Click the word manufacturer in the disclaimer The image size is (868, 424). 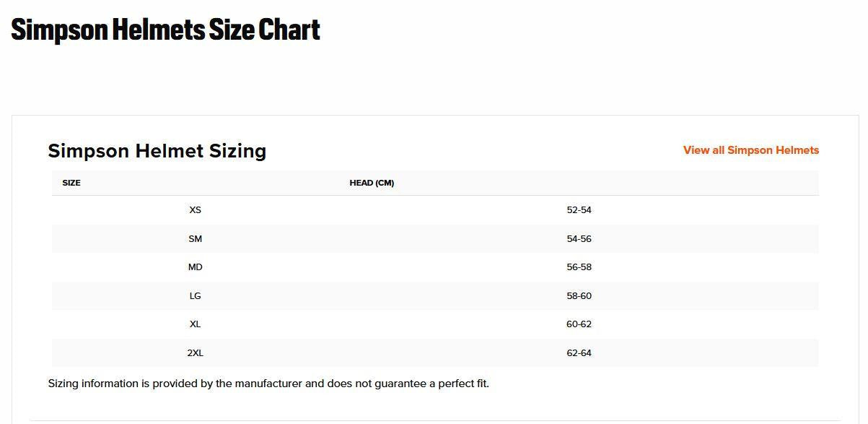pyautogui.click(x=268, y=384)
